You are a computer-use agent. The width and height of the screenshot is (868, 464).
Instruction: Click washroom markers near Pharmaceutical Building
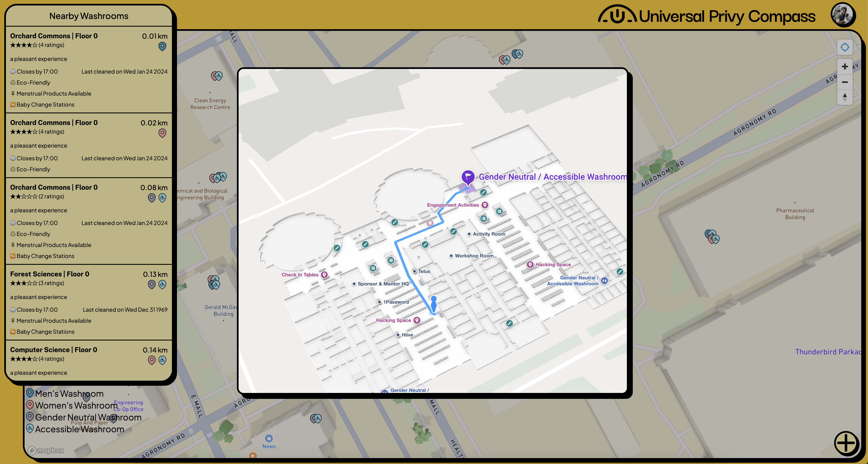tap(712, 236)
